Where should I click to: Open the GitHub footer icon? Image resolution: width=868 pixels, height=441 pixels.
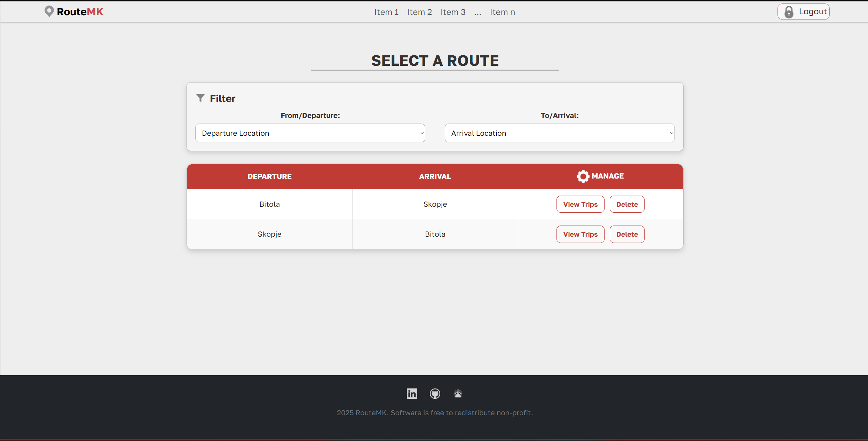(x=435, y=394)
